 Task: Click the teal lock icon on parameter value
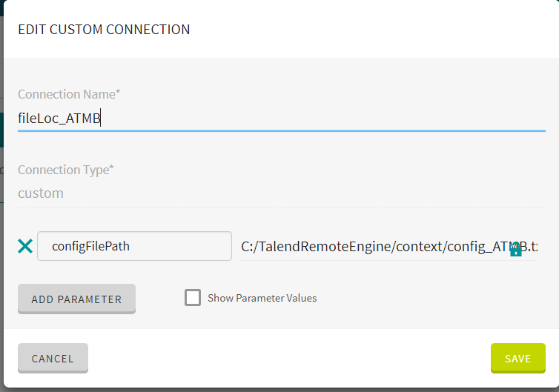click(x=515, y=249)
